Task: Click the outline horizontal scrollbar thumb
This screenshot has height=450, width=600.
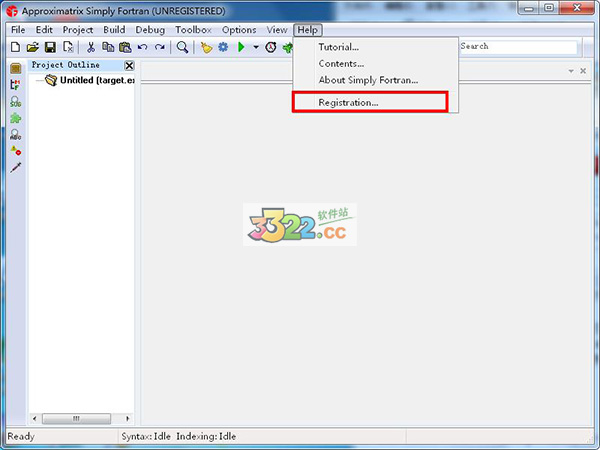Action: 76,419
